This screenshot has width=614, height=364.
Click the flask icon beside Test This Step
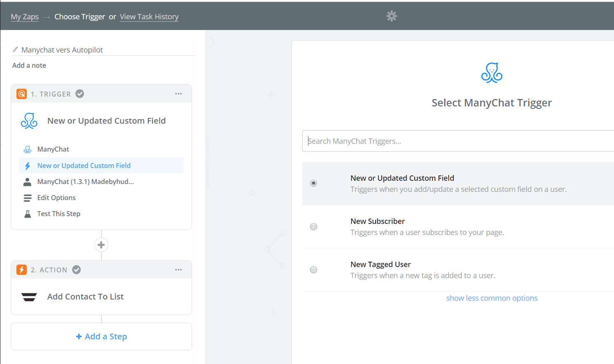click(x=28, y=214)
